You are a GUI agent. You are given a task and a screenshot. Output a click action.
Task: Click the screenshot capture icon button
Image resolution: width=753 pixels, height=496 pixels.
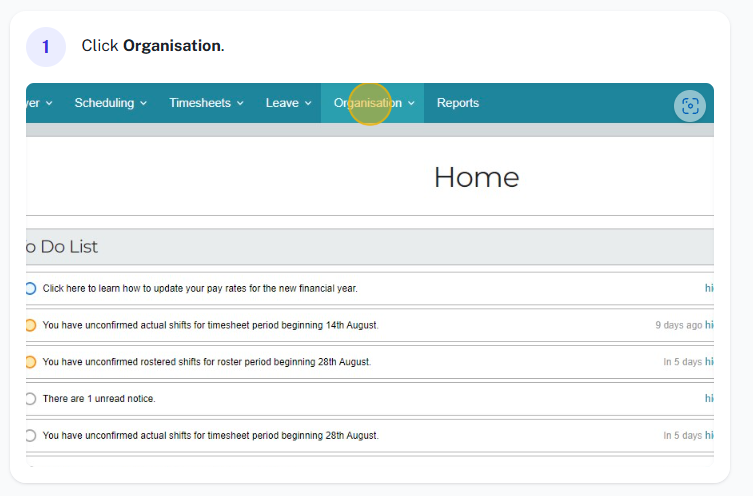(690, 106)
